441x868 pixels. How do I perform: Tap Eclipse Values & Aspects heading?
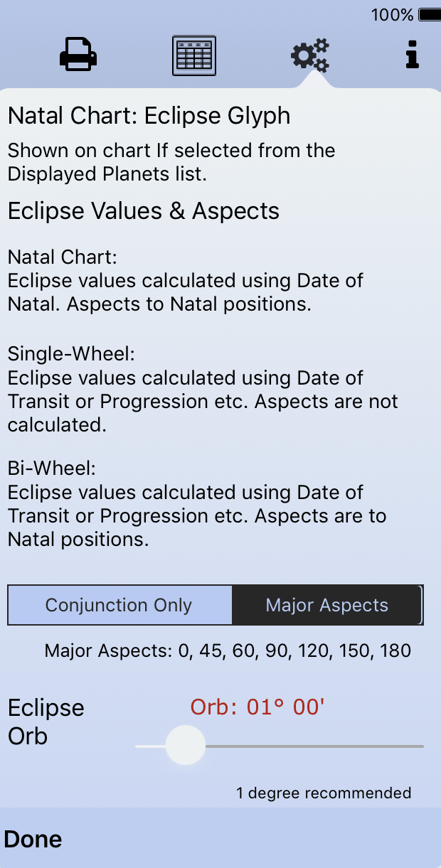pos(144,211)
